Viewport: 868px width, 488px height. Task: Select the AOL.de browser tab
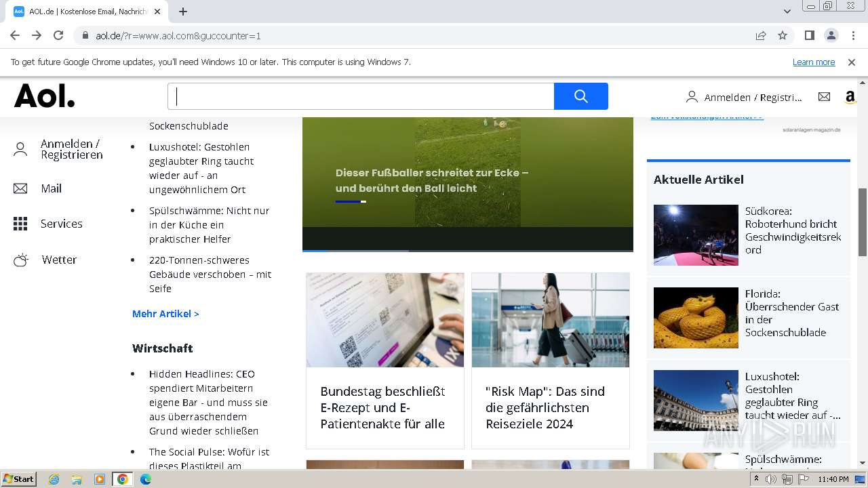pos(88,12)
